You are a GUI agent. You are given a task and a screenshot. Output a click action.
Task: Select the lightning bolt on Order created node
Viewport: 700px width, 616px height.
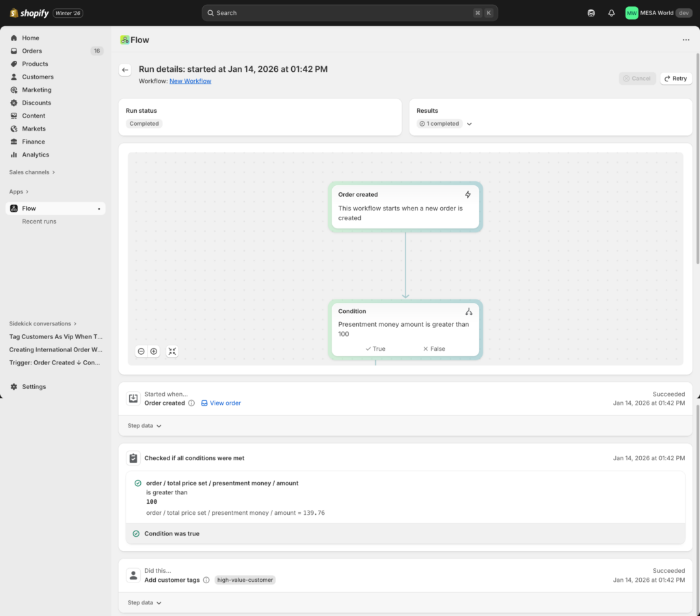pyautogui.click(x=468, y=194)
